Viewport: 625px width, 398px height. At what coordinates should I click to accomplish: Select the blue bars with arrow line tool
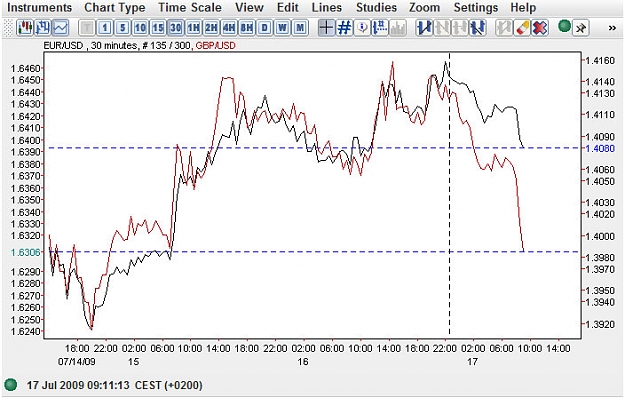[477, 28]
